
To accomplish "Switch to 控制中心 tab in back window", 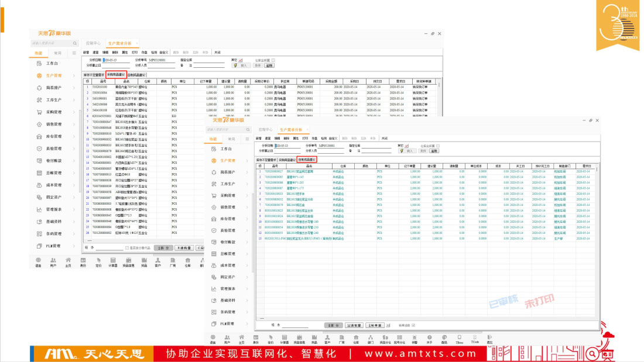I will click(x=93, y=43).
